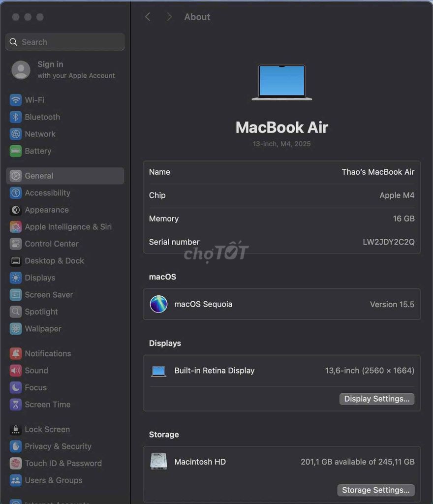Viewport: 433px width, 504px height.
Task: Open Touch ID & Password settings
Action: (15, 463)
